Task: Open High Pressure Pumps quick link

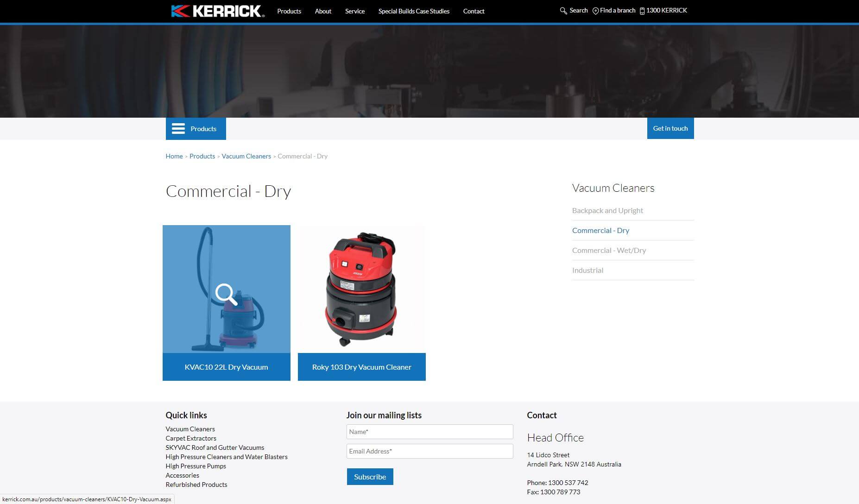Action: [x=196, y=466]
